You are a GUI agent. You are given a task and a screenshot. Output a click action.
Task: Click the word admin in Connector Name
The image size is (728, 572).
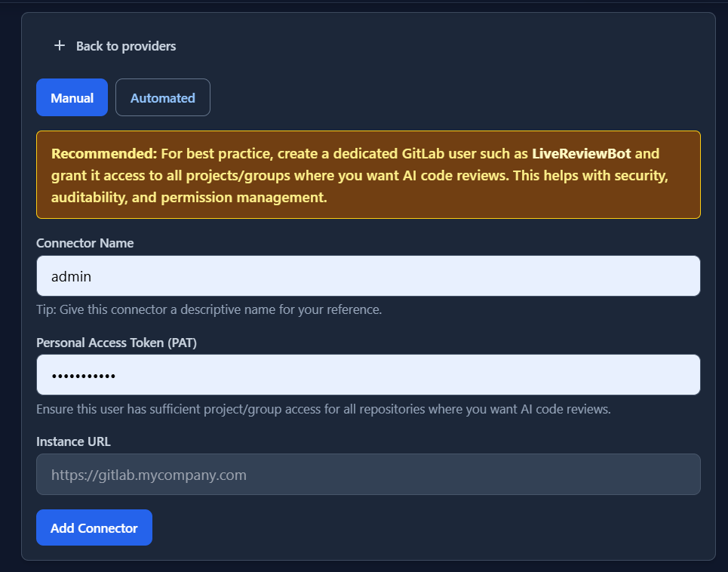coord(71,277)
